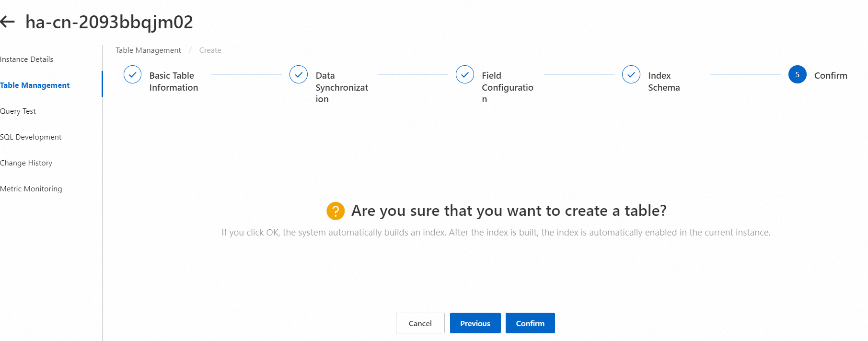The height and width of the screenshot is (341, 868).
Task: Select the Index Schema step label
Action: pyautogui.click(x=664, y=82)
